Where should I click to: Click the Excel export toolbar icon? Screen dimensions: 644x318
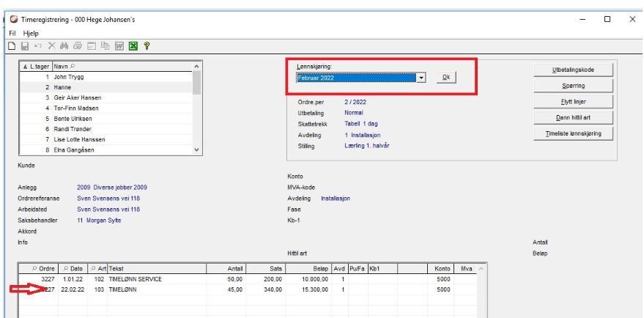(133, 46)
